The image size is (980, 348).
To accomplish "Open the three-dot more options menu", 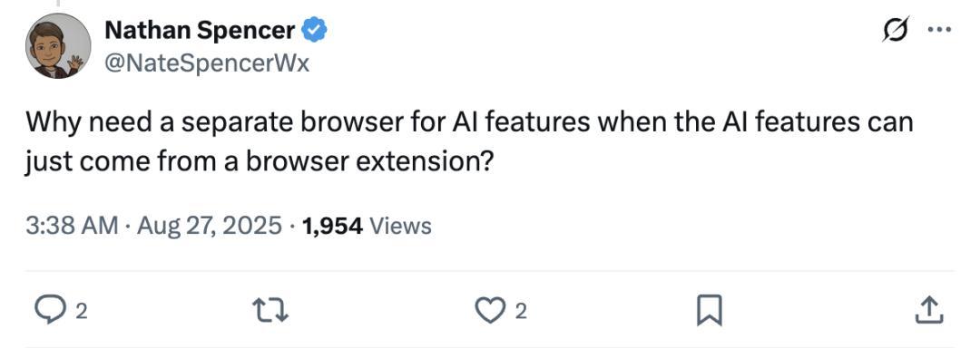I will pyautogui.click(x=939, y=29).
